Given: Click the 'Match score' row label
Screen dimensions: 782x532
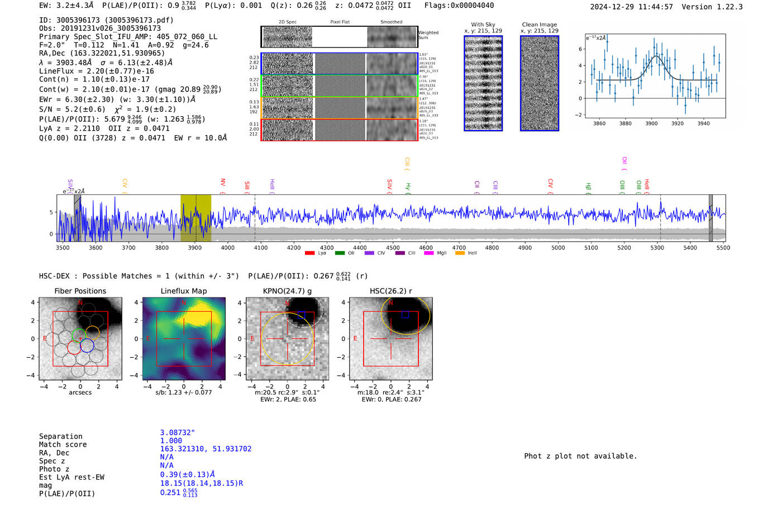Looking at the screenshot, I should (x=63, y=445).
